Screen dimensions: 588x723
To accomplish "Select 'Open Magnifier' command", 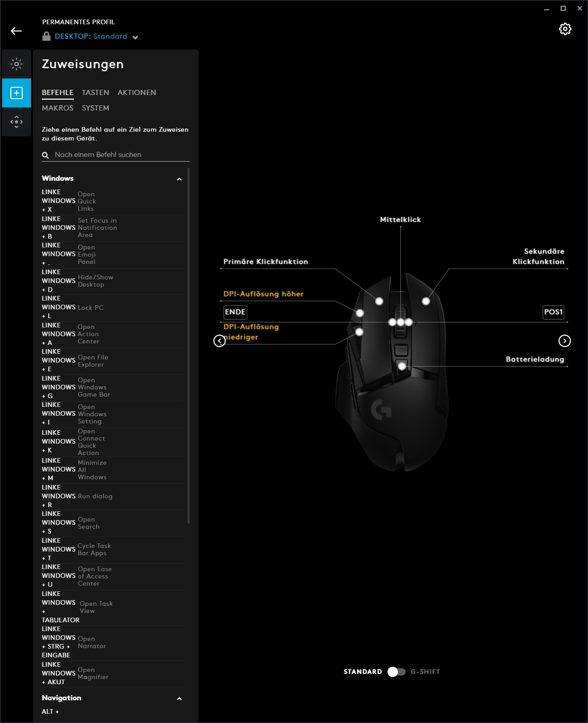I will [113, 673].
